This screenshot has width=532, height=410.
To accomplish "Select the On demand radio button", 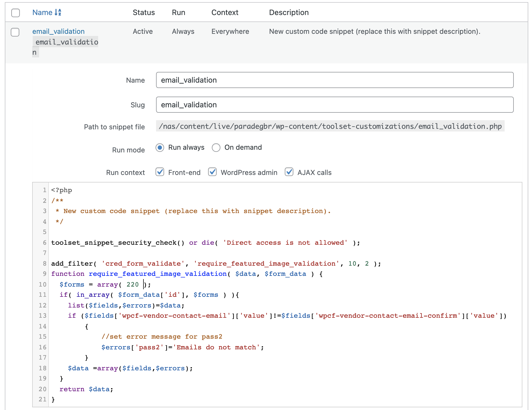I will (216, 148).
